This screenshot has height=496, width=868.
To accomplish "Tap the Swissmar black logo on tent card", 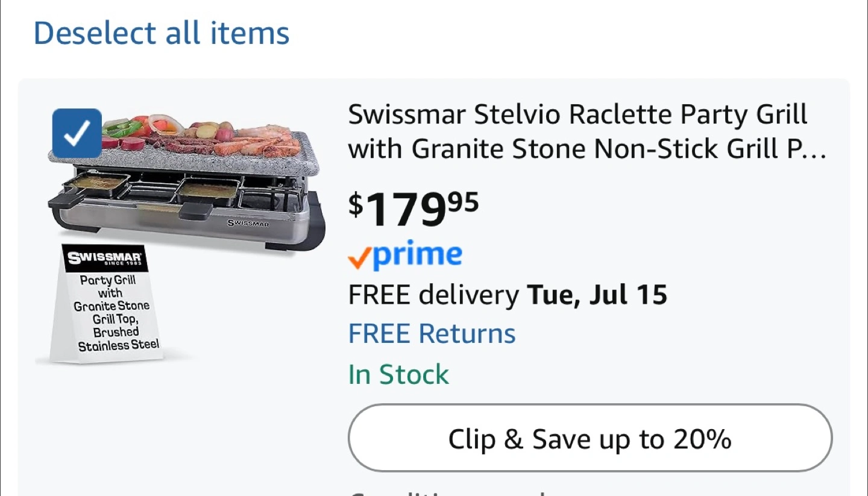I will pos(104,259).
